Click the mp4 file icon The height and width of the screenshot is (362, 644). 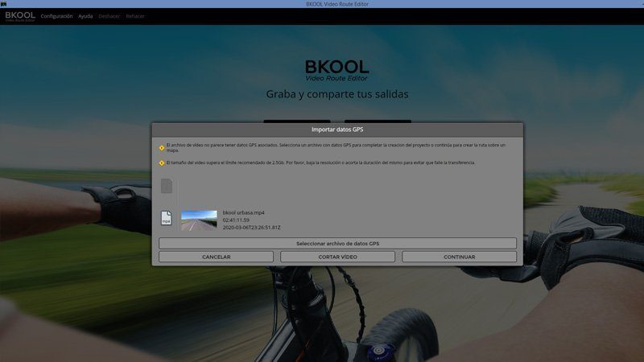click(167, 218)
